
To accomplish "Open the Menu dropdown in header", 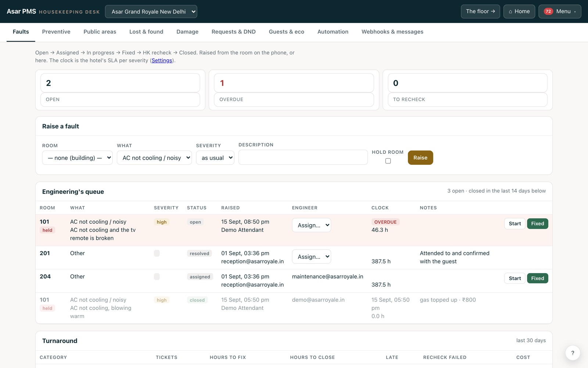I will [x=560, y=11].
